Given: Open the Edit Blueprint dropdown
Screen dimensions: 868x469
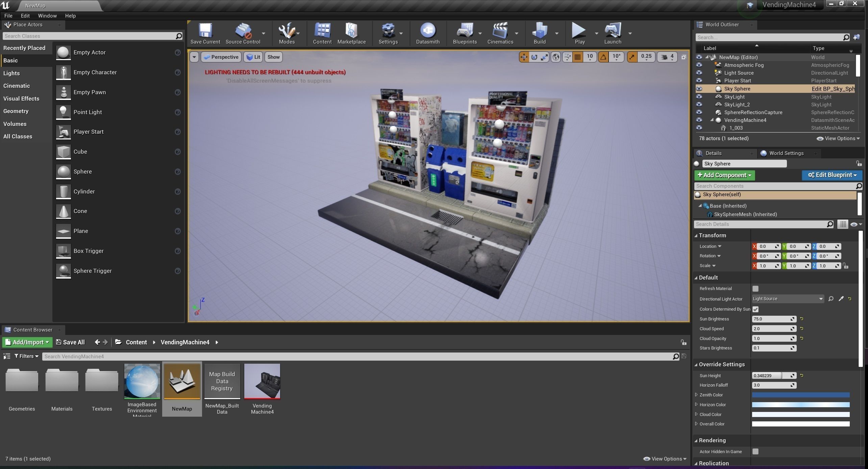Looking at the screenshot, I should pyautogui.click(x=832, y=175).
